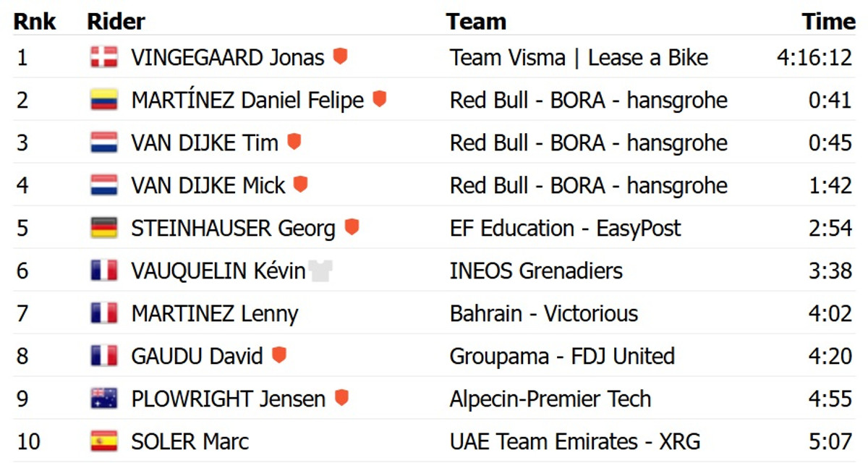Click the Time column header
This screenshot has height=463, width=868.
(828, 22)
